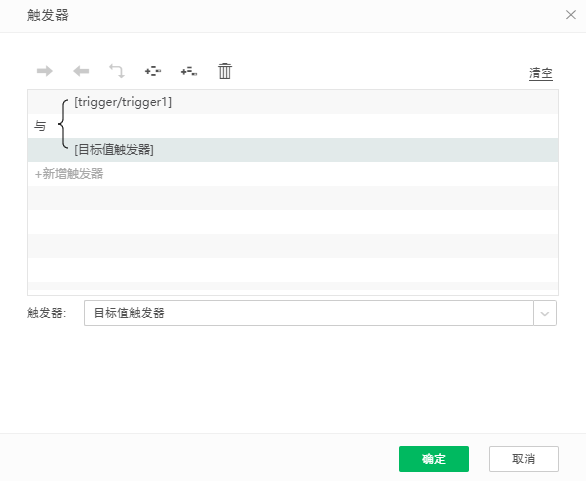Confirm with the 确定 button
586x481 pixels.
pyautogui.click(x=434, y=459)
